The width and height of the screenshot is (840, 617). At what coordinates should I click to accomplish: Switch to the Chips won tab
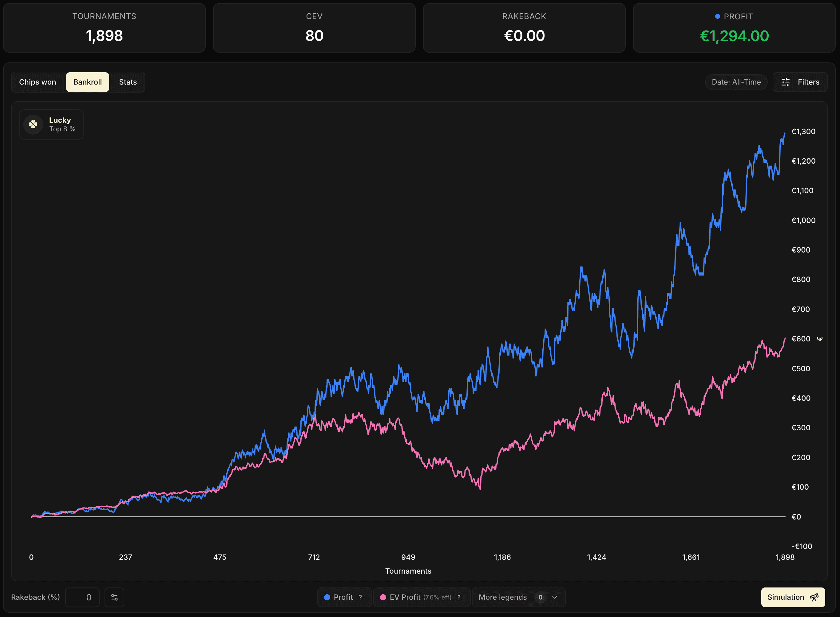tap(37, 82)
